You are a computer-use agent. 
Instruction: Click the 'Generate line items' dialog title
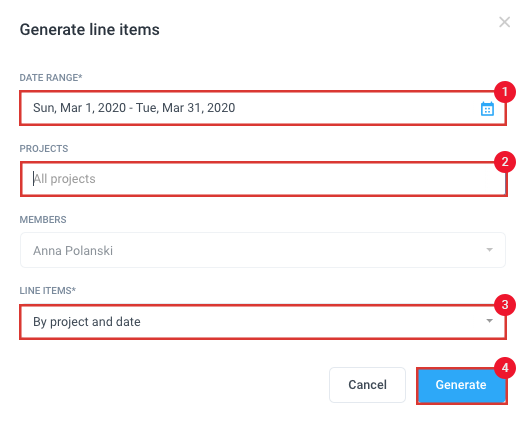point(90,30)
